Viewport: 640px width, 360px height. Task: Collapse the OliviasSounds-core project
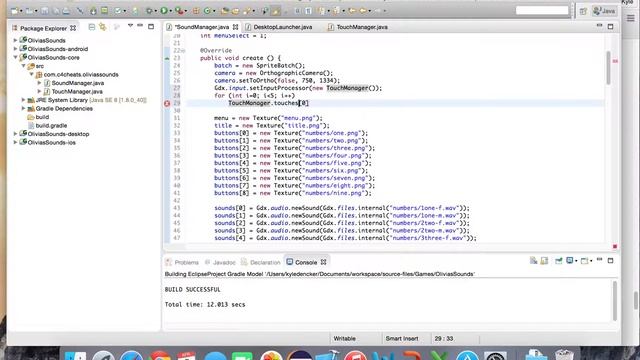(16, 58)
